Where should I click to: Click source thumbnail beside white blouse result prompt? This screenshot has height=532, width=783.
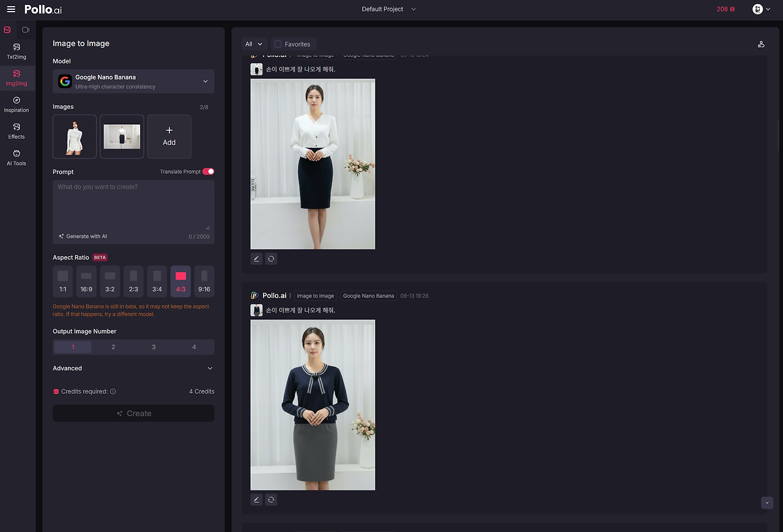click(256, 69)
